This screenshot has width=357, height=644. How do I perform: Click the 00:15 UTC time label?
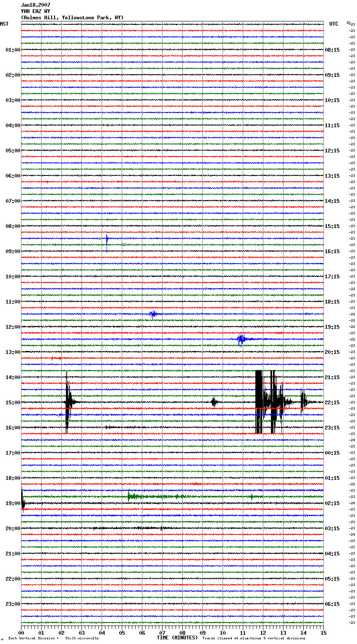tap(332, 453)
